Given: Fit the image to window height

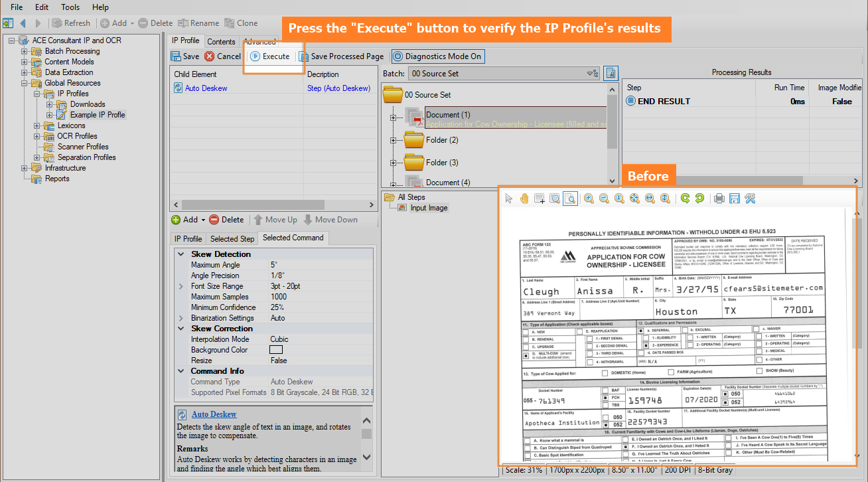Looking at the screenshot, I should (x=665, y=198).
